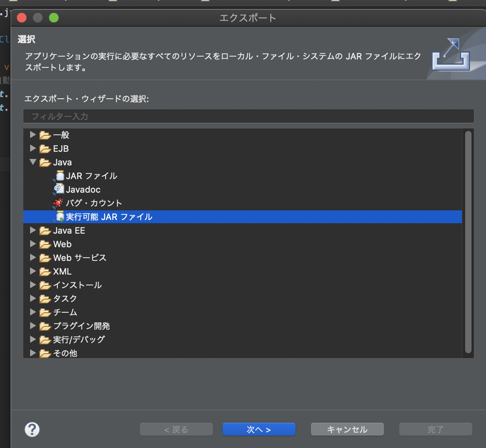Click the Web サービス folder icon
The height and width of the screenshot is (448, 486).
(45, 257)
